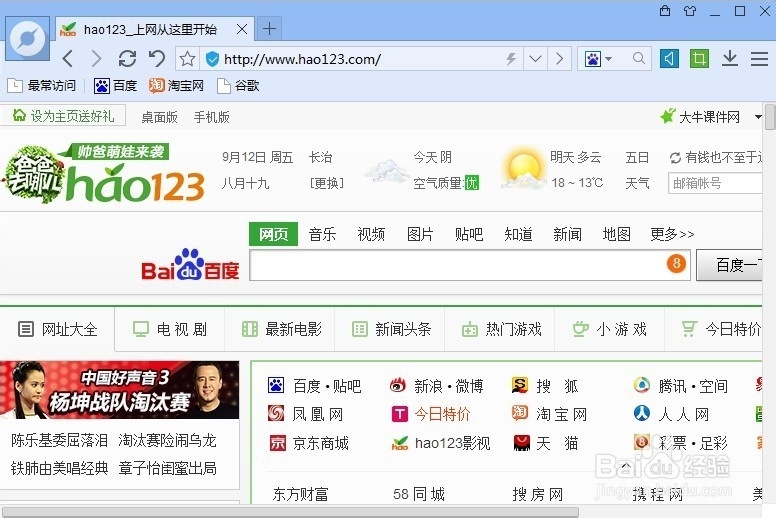The width and height of the screenshot is (776, 518).
Task: Click the vertical page scrollbar thumb
Action: pos(770,117)
